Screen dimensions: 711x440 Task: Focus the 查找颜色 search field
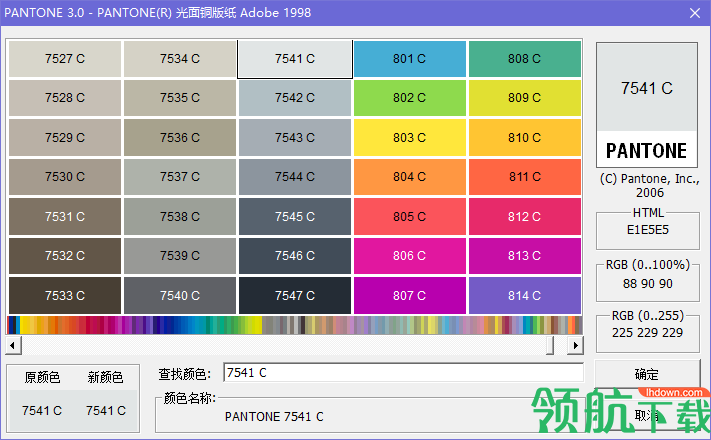tap(403, 373)
